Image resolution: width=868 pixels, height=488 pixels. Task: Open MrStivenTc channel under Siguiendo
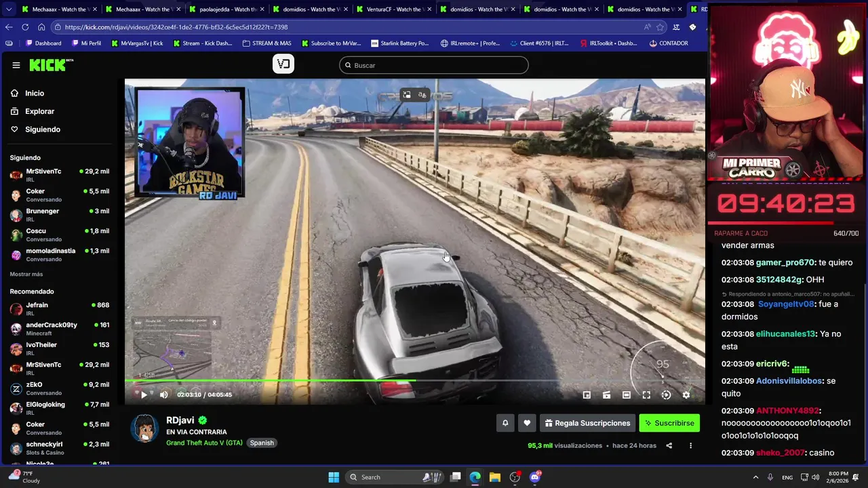tap(60, 175)
